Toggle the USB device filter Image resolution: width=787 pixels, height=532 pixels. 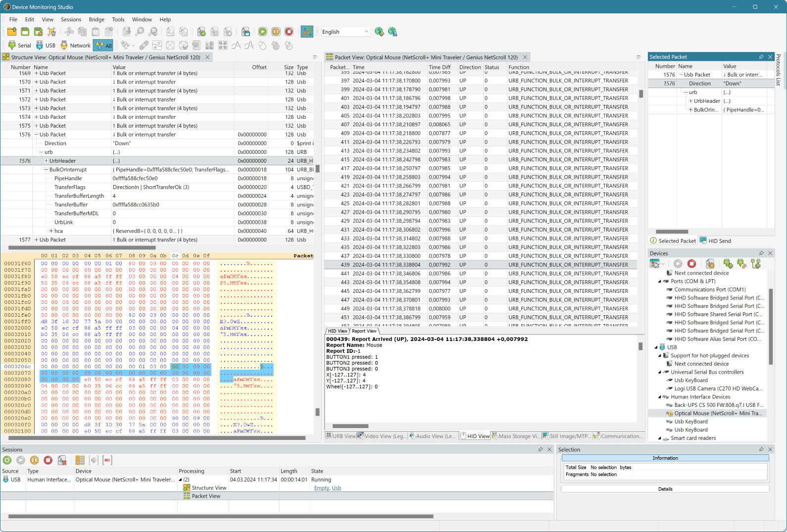tap(46, 46)
